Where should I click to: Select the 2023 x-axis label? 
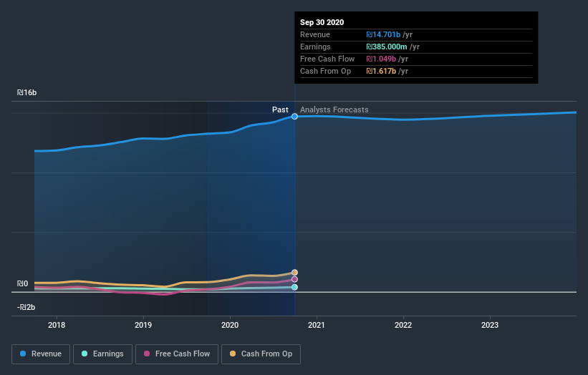tap(490, 325)
